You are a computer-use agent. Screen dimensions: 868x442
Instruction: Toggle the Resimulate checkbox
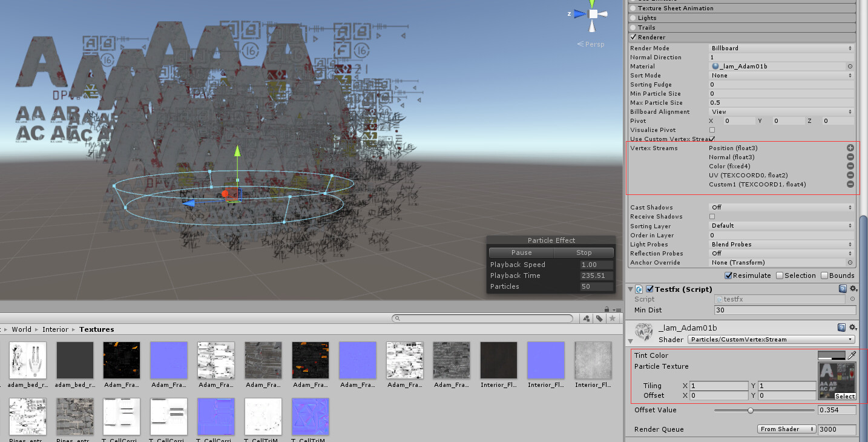tap(728, 275)
